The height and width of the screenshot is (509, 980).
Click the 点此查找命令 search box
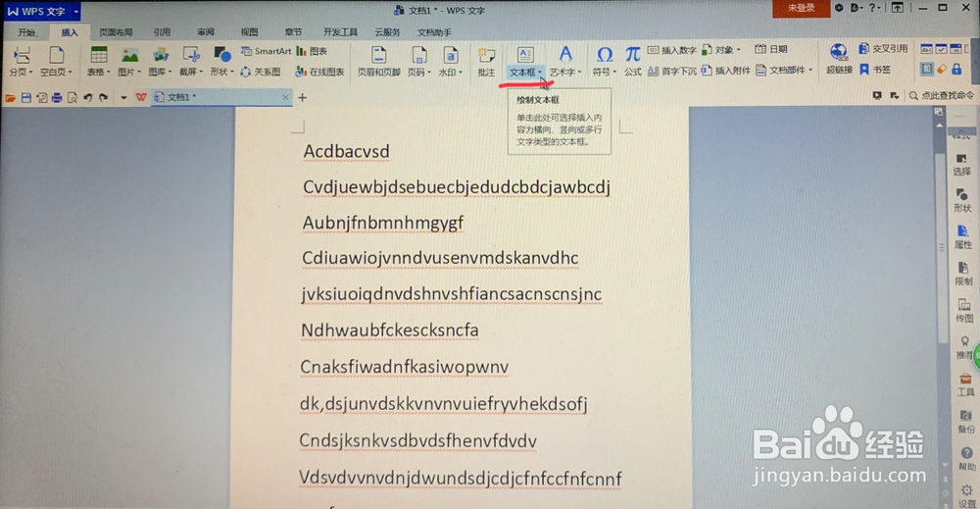pos(942,96)
